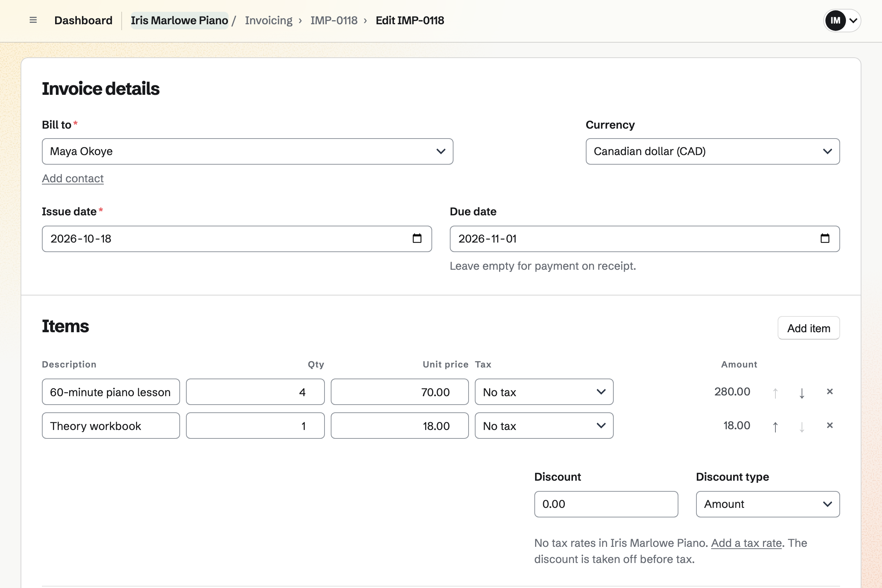Click the Invoice details heading
882x588 pixels.
click(100, 89)
